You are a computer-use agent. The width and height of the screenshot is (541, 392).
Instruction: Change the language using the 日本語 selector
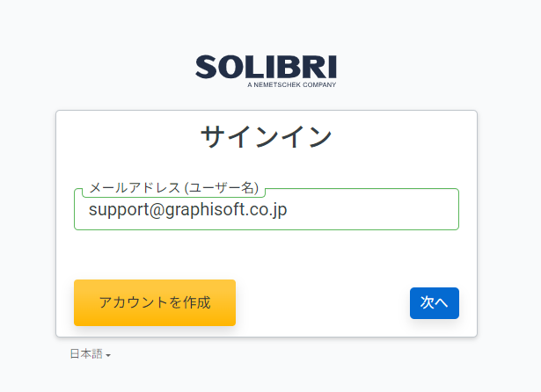coord(90,353)
